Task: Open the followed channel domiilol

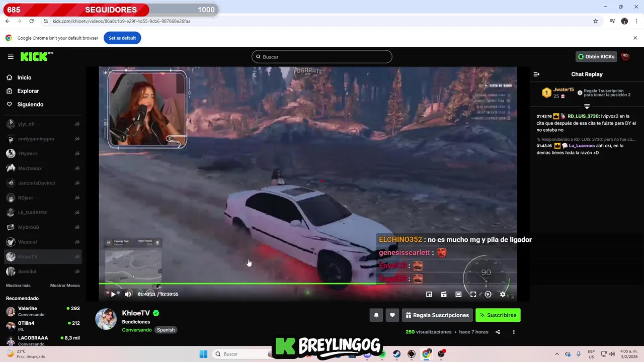Action: (43, 271)
